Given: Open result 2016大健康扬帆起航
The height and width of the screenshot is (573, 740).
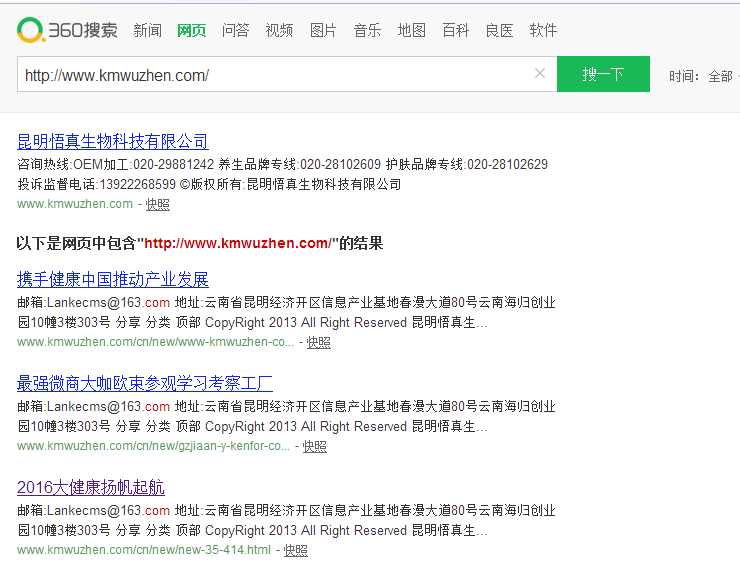Looking at the screenshot, I should point(91,487).
